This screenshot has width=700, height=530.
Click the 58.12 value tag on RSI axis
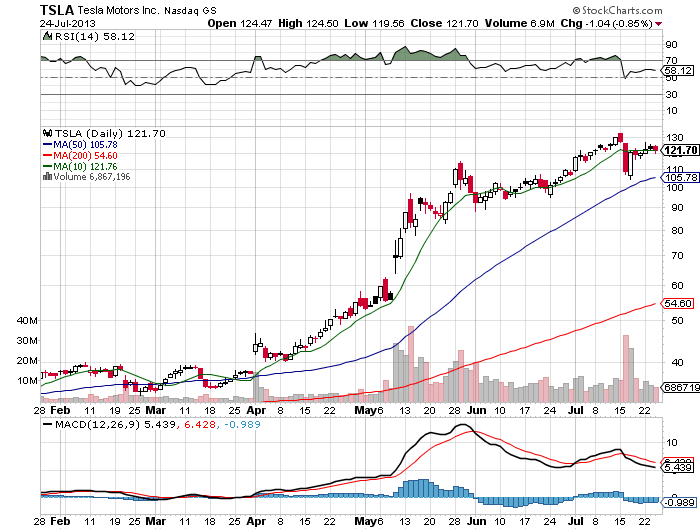click(x=677, y=71)
